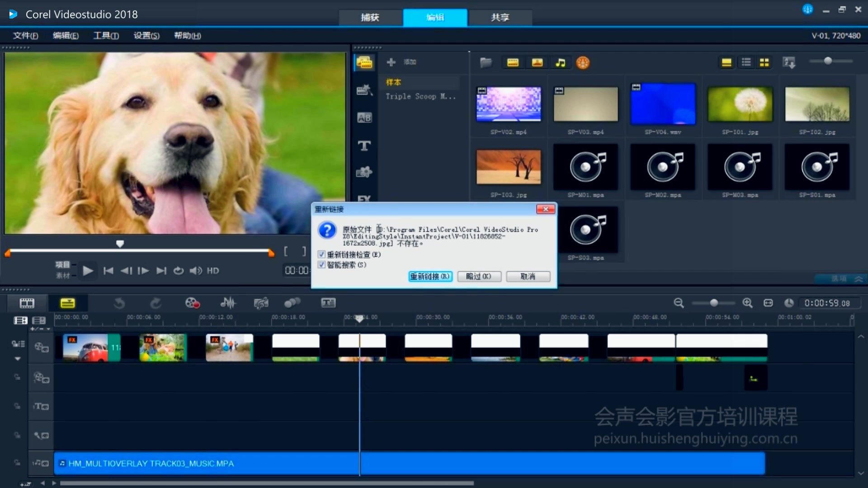The image size is (868, 488).
Task: Toggle HD preview mode
Action: (213, 271)
